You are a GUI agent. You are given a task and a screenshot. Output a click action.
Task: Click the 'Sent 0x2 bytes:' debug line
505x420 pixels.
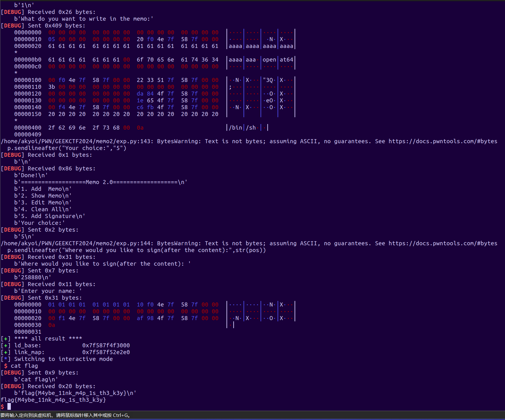[x=40, y=229]
